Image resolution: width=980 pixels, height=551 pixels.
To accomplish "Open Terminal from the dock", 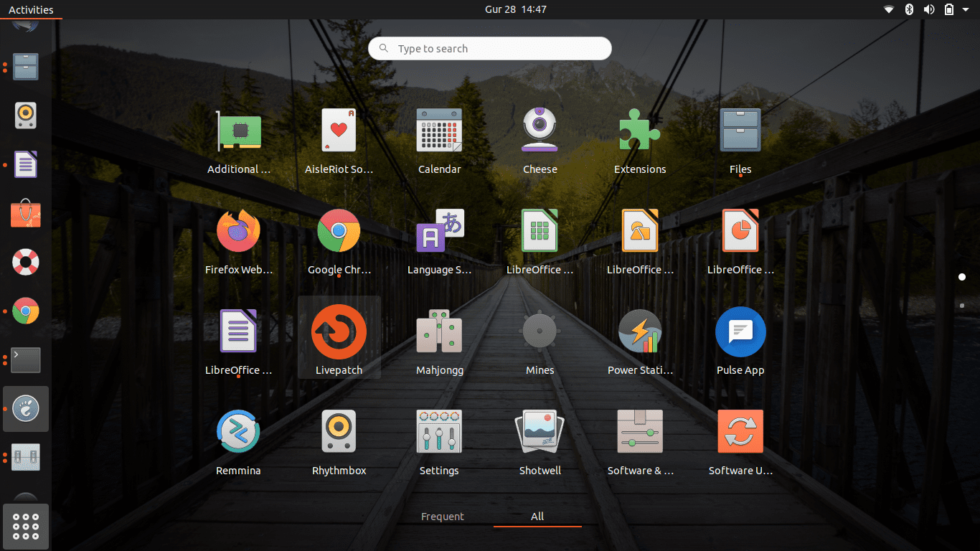I will click(x=26, y=360).
